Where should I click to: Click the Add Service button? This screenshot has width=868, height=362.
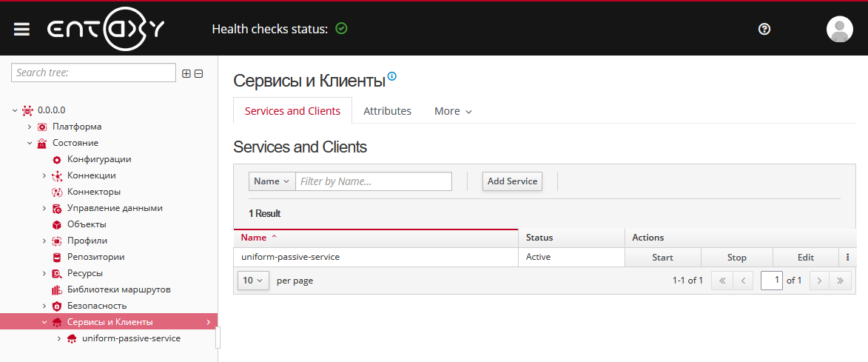click(x=512, y=181)
